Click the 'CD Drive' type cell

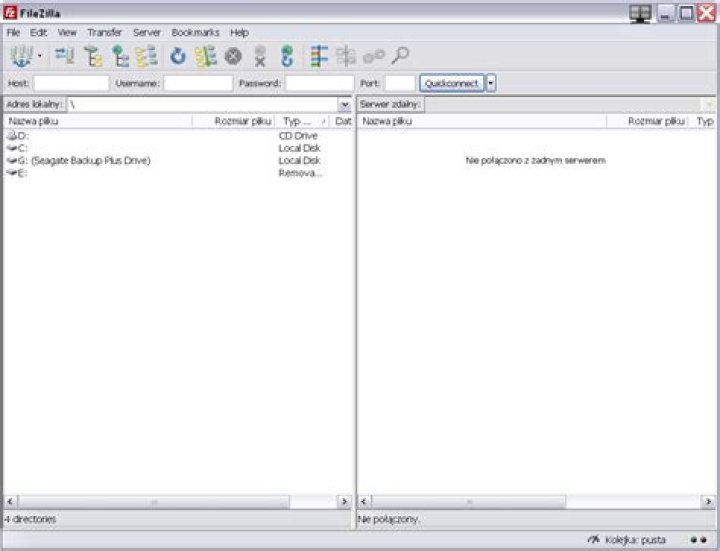click(298, 135)
